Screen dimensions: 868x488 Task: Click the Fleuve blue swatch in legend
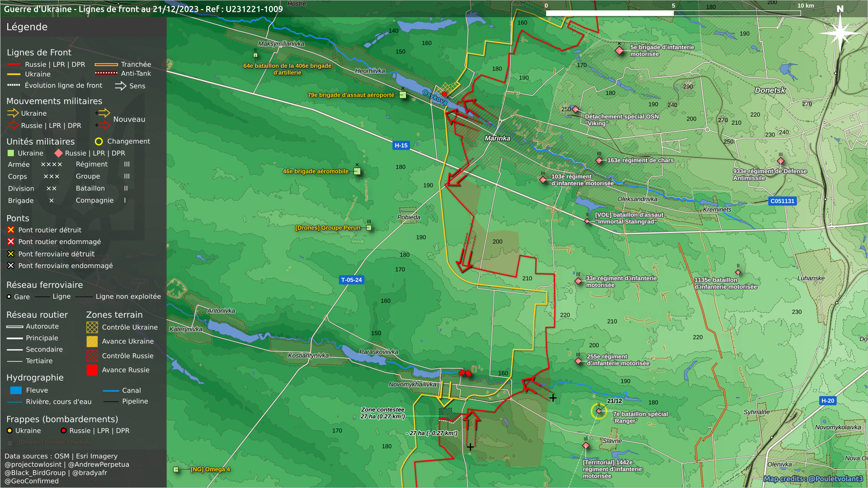point(16,390)
